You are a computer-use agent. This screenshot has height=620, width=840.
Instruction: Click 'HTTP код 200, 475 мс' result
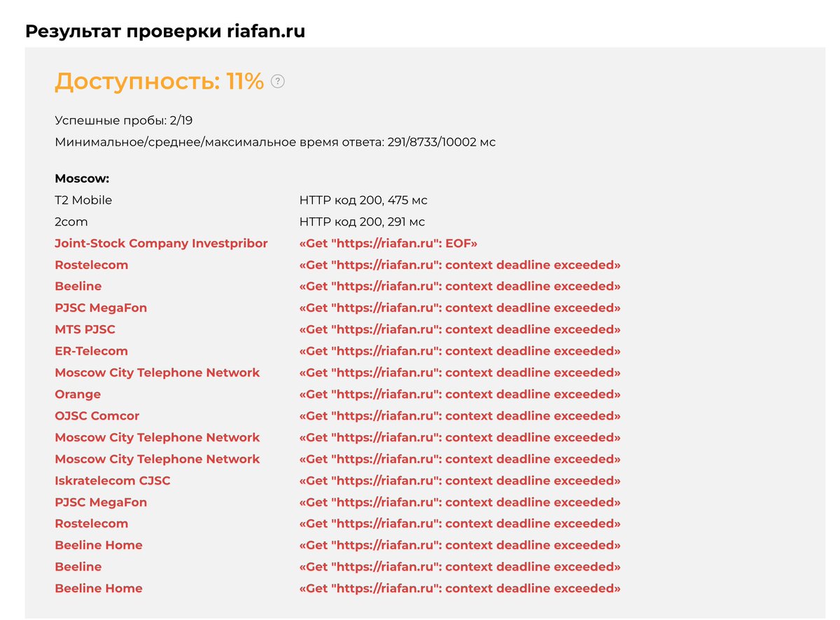363,200
